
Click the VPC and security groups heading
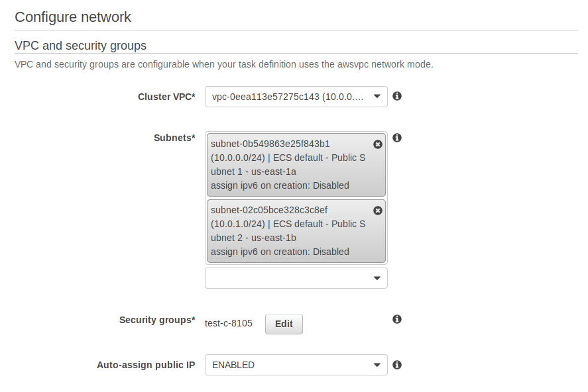[80, 46]
